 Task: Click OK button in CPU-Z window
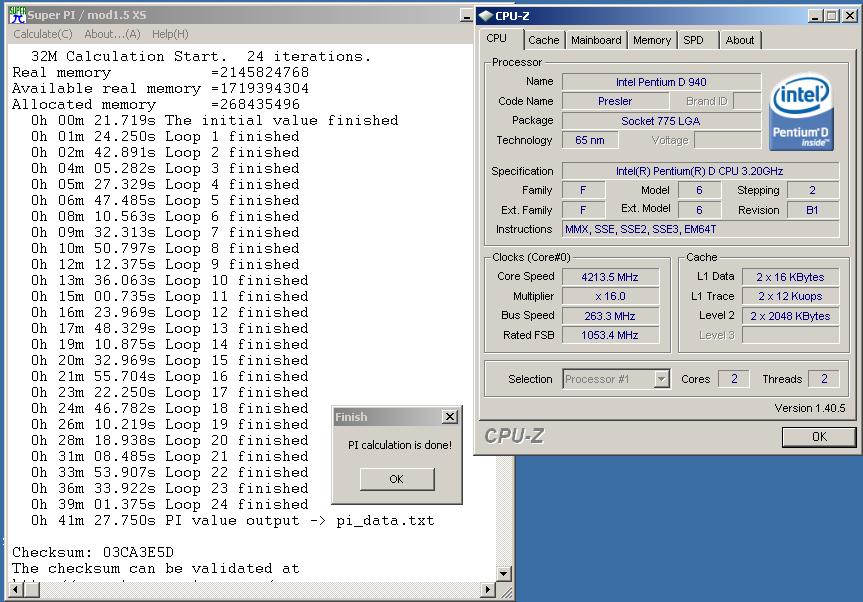(x=819, y=436)
